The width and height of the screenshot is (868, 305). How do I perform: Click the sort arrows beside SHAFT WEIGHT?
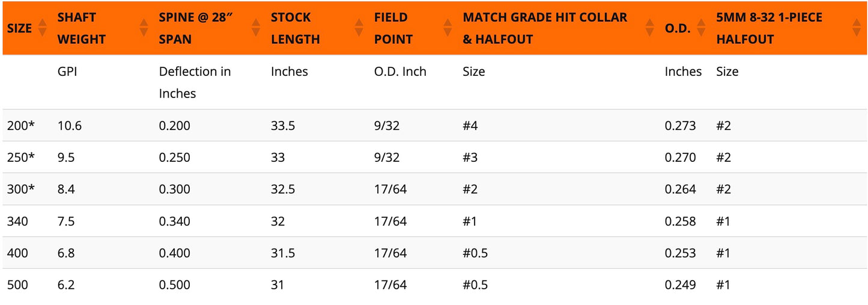[144, 28]
